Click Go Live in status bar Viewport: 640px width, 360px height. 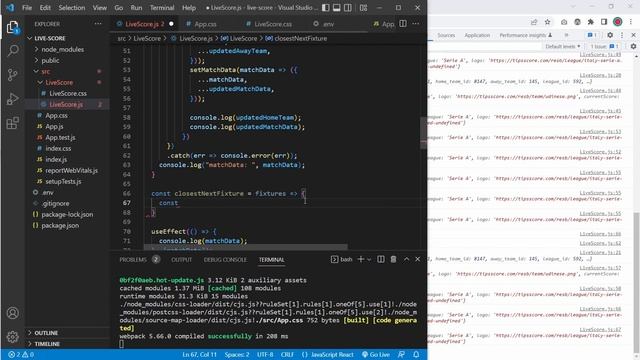click(376, 355)
